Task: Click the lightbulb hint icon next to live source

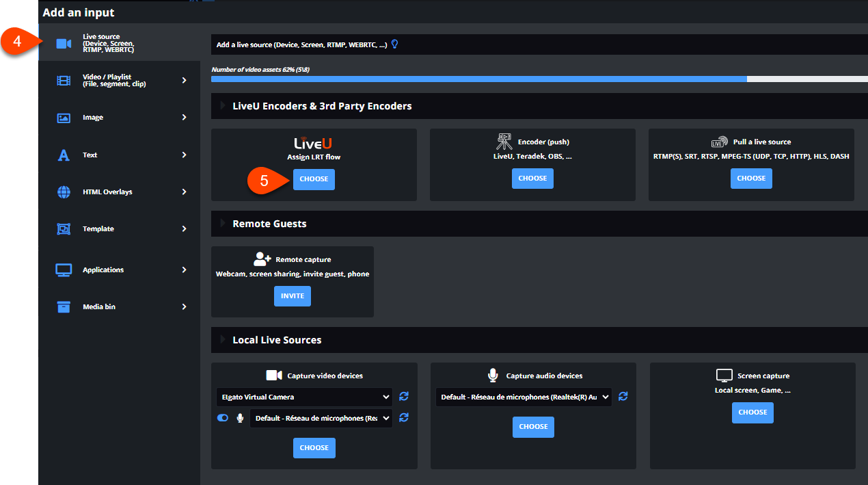Action: (394, 43)
